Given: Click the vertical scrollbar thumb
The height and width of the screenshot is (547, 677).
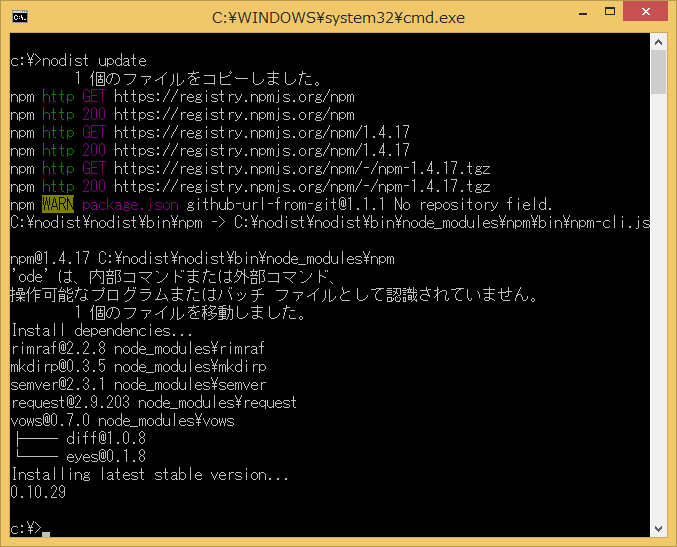Looking at the screenshot, I should (x=658, y=72).
